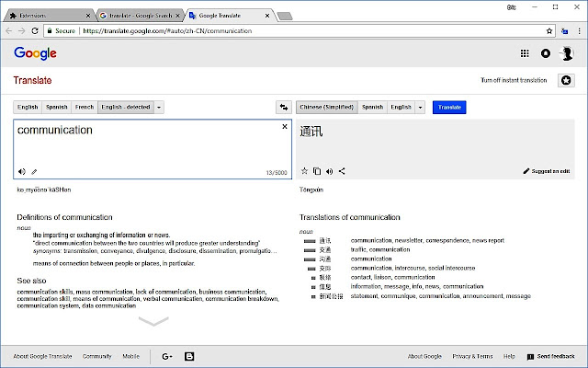The image size is (588, 368).
Task: Select row "contact, liaison, communication"
Action: [392, 278]
